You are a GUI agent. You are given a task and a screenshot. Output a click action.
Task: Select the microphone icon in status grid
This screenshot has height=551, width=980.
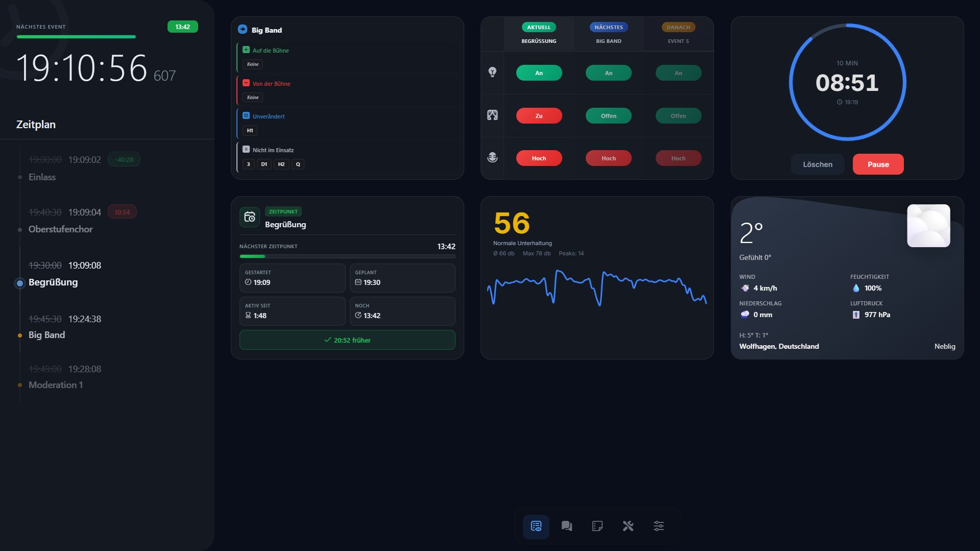click(492, 158)
